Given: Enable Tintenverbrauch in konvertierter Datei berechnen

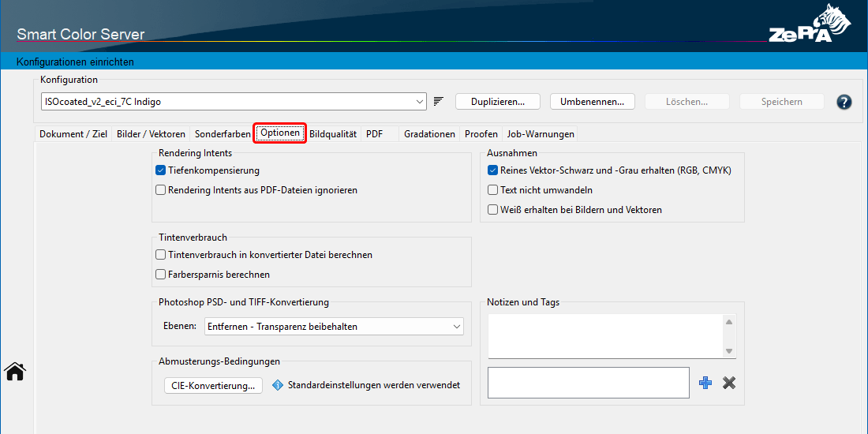Looking at the screenshot, I should [x=160, y=255].
